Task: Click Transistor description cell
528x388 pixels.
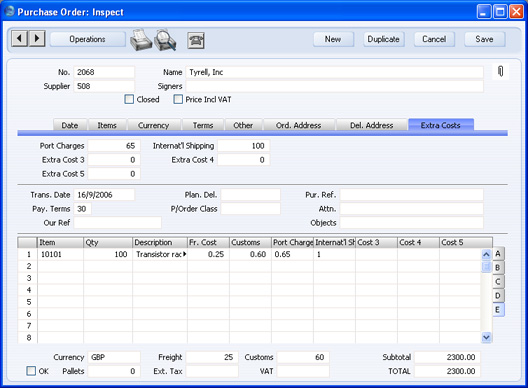Action: click(x=160, y=254)
